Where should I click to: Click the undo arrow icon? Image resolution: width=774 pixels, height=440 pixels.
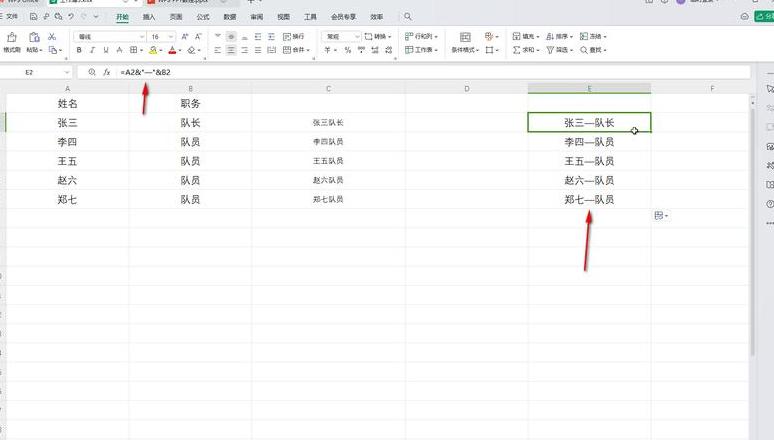coord(71,16)
